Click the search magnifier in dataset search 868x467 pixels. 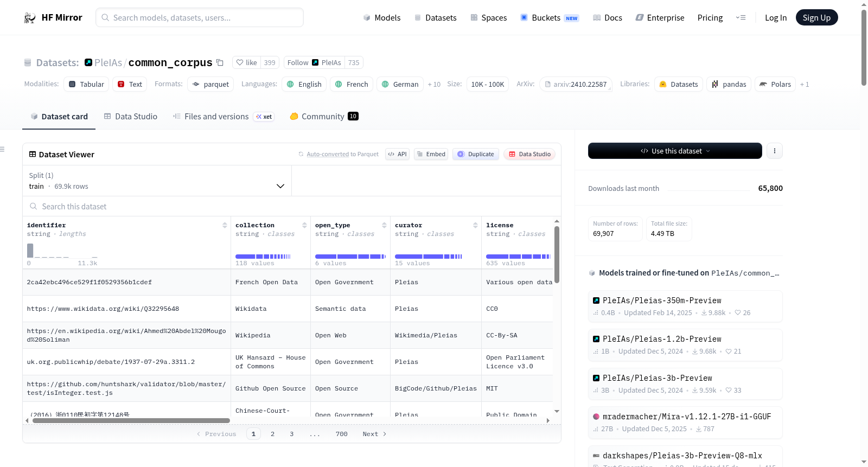(x=34, y=207)
